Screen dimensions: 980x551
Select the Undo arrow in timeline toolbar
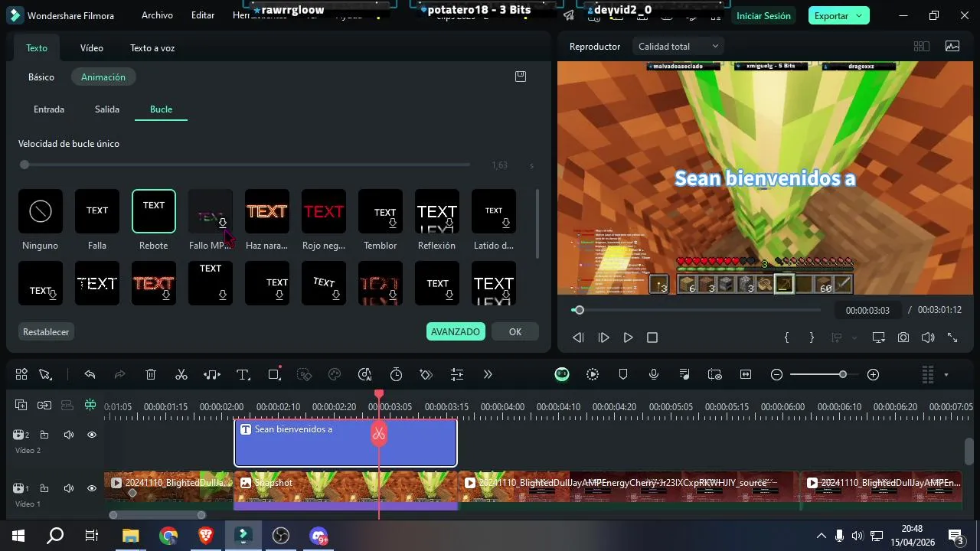(90, 374)
